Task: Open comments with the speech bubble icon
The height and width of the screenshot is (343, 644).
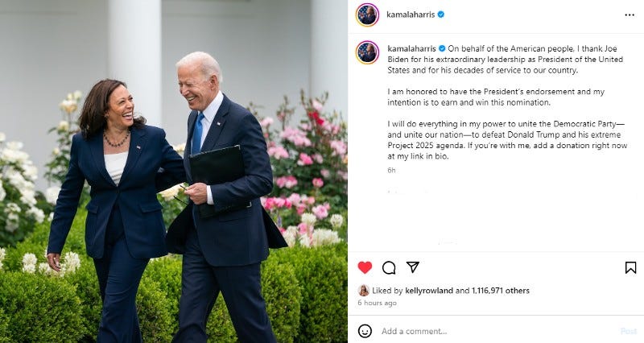Action: 389,268
